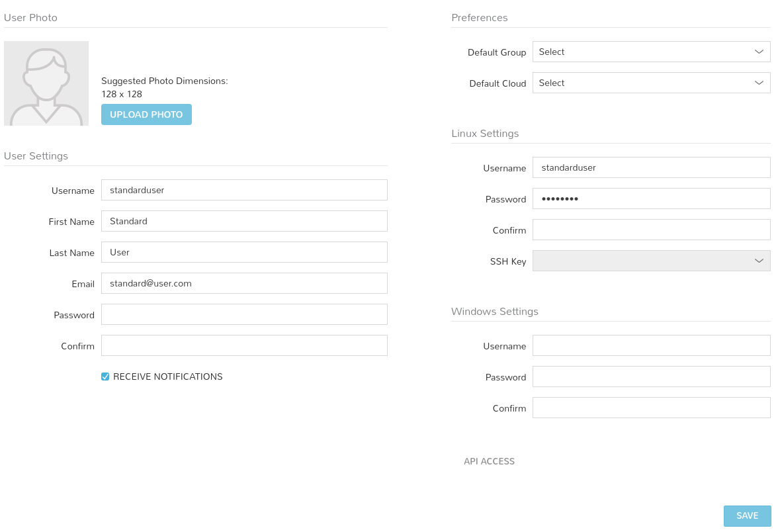Image resolution: width=780 pixels, height=532 pixels.
Task: Click the Email input field
Action: (244, 283)
